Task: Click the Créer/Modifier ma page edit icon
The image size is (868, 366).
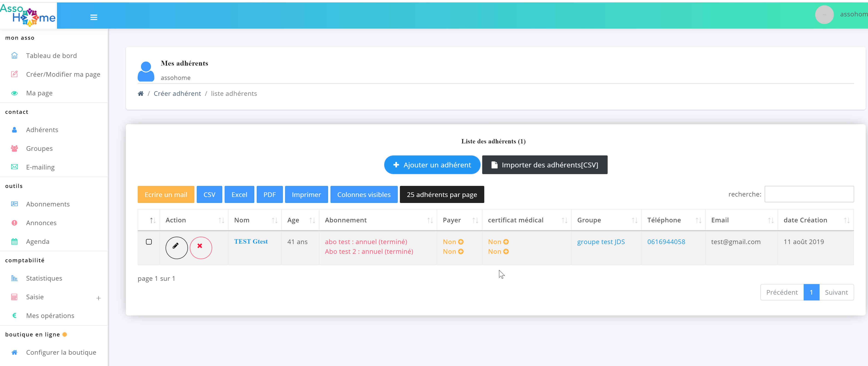Action: [14, 74]
